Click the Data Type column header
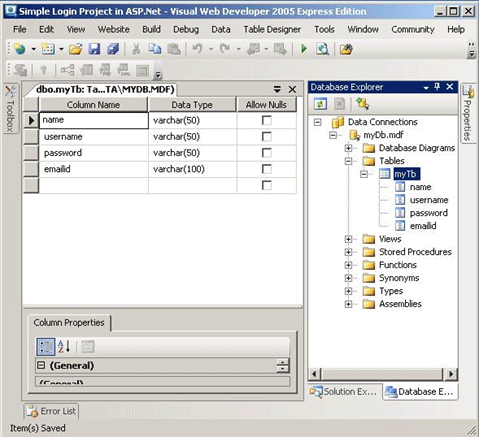 [192, 105]
